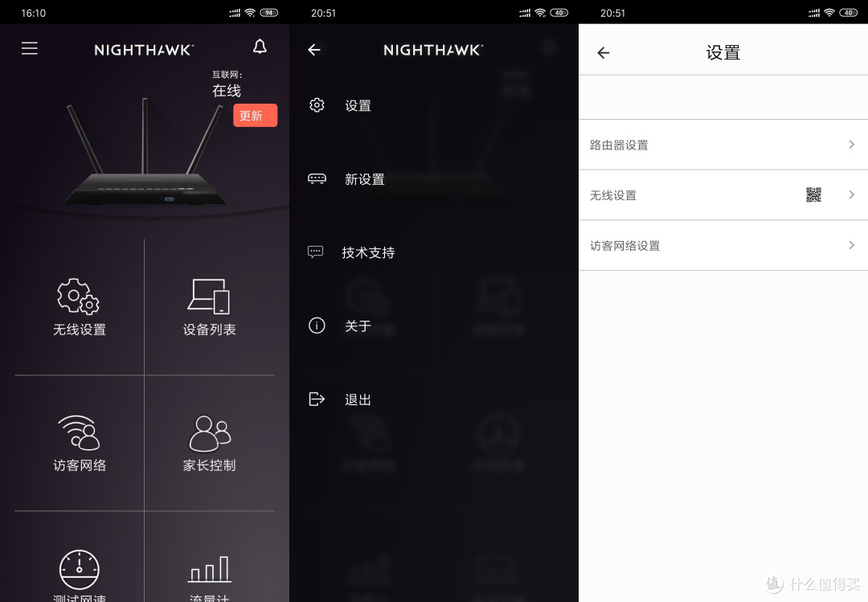Tap the notification bell icon
Screen dimensions: 868x602
(260, 47)
